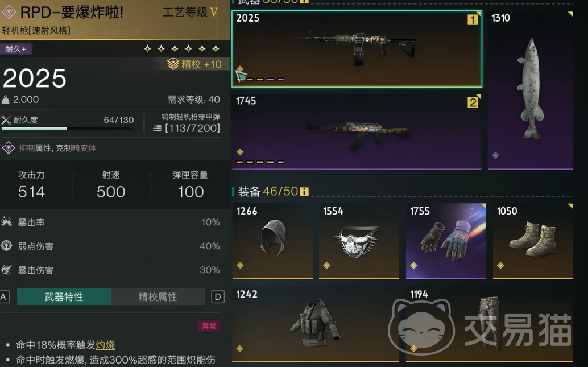Click the A key tab switcher
This screenshot has height=367, width=588.
[4, 297]
